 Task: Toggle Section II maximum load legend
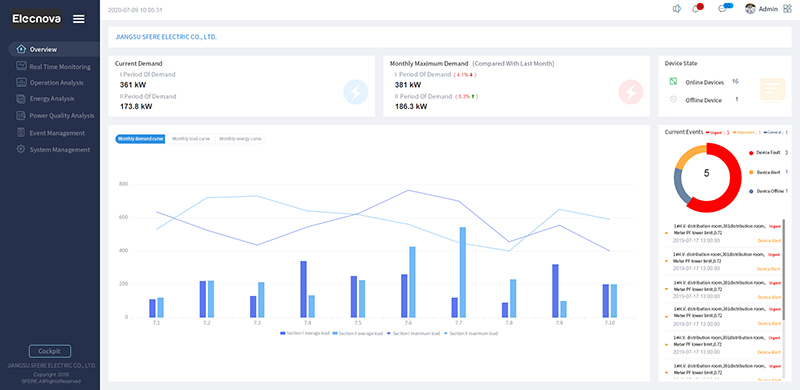tap(471, 333)
